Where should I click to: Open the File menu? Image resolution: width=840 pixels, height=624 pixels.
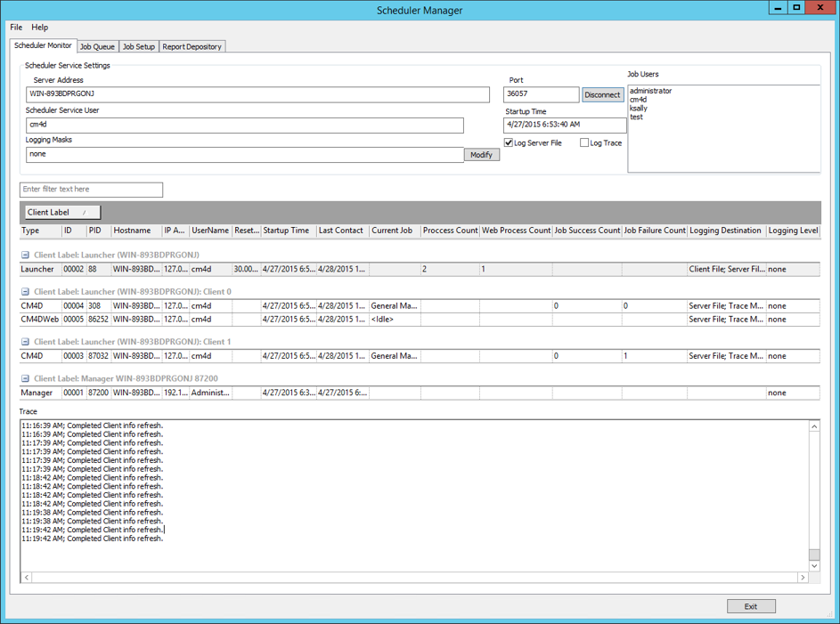click(16, 28)
